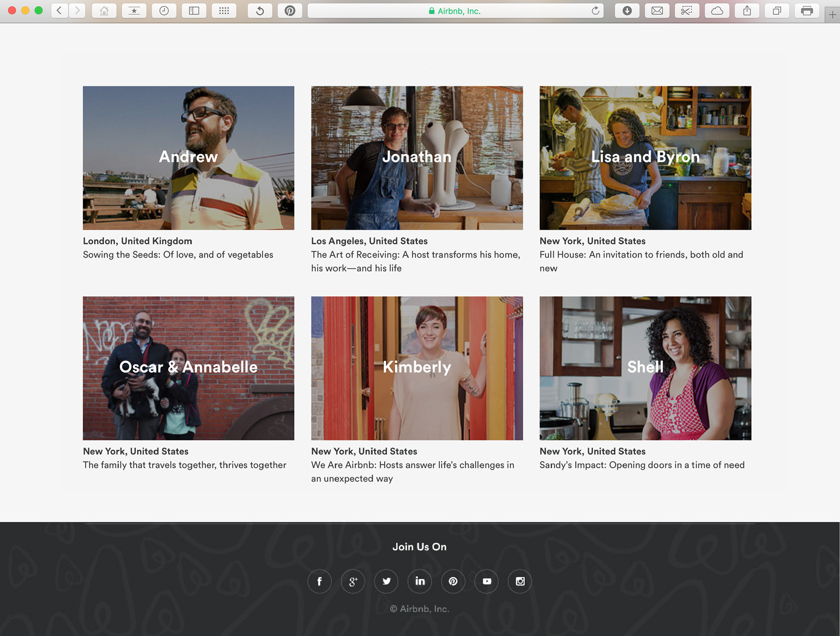Click 'Sandy's Impact' story description
Viewport: 840px width, 636px height.
tap(642, 465)
